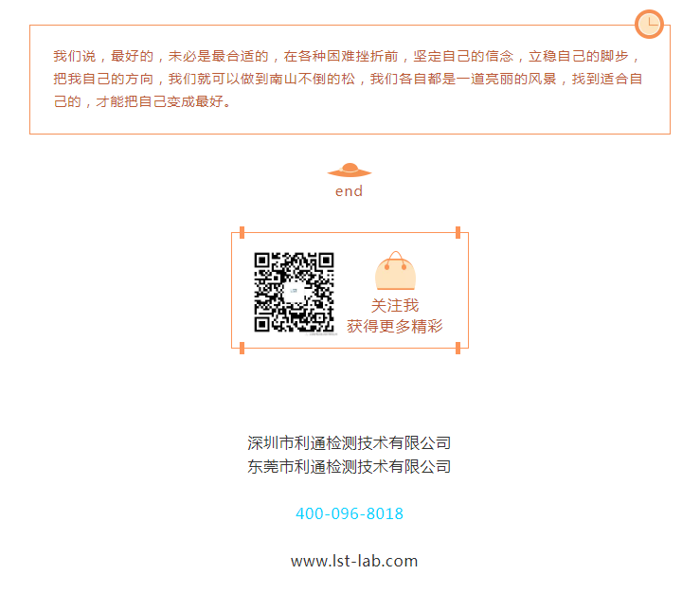
Task: Click the second line beginning 把我自己的方向
Action: (x=348, y=79)
